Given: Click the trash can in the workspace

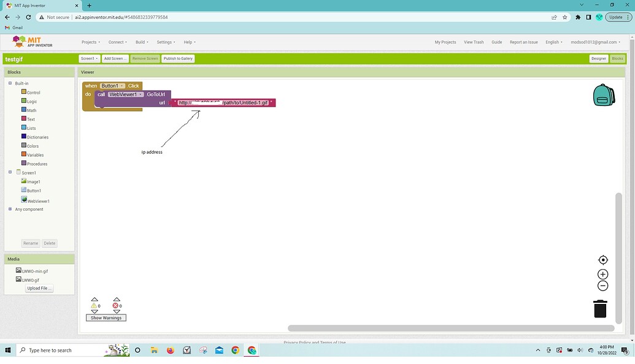Looking at the screenshot, I should pyautogui.click(x=600, y=309).
